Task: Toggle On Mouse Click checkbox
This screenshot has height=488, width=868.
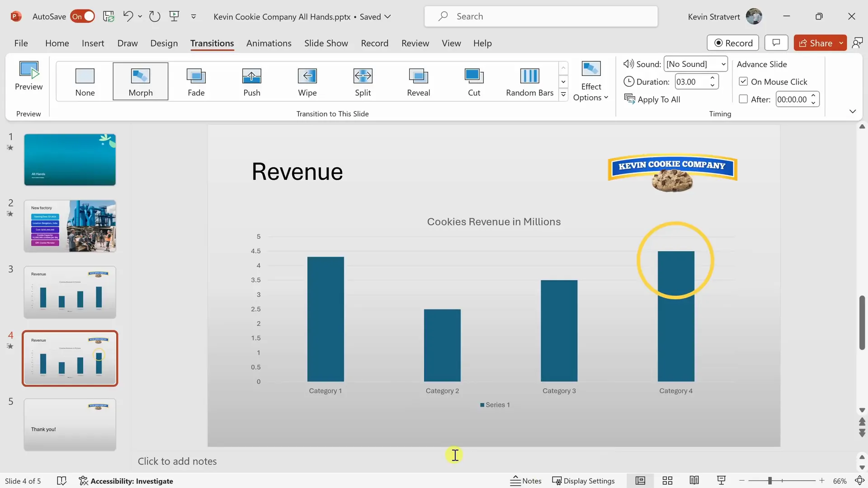Action: (743, 82)
